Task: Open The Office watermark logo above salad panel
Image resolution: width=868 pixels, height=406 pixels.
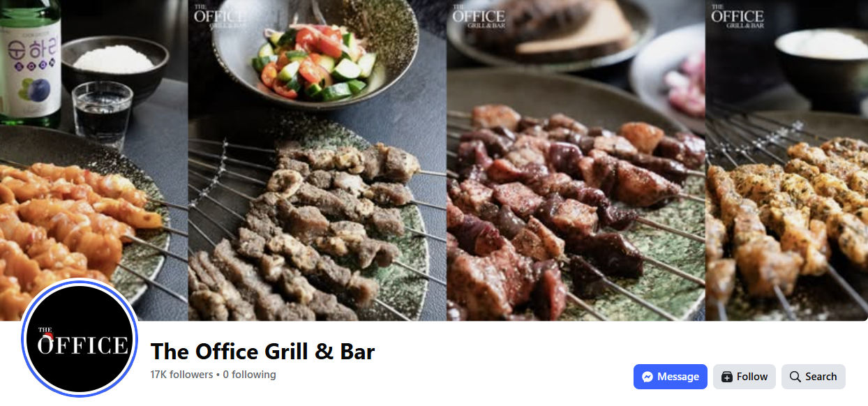Action: 220,15
